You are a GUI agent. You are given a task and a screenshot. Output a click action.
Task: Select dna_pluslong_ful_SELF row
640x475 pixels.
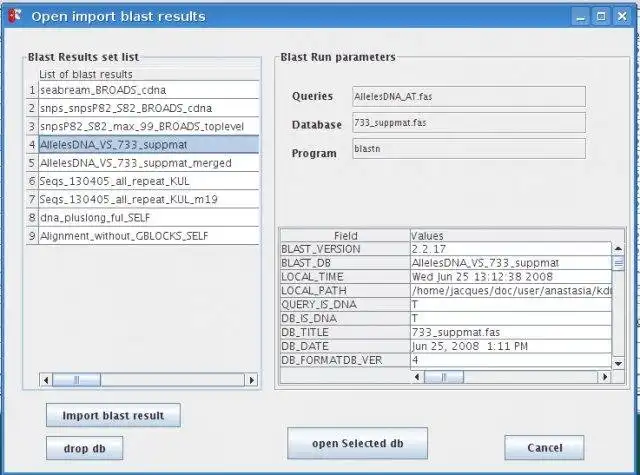point(149,218)
